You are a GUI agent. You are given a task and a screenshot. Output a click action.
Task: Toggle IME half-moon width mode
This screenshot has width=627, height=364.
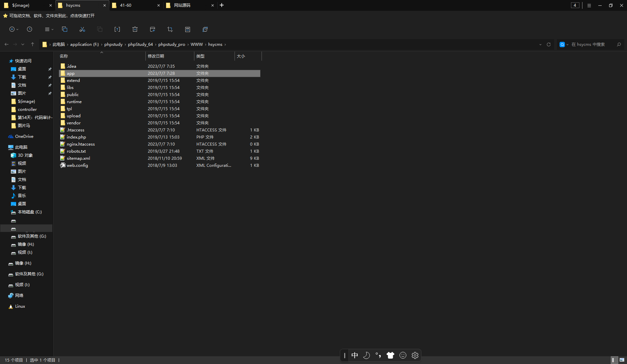tap(366, 355)
